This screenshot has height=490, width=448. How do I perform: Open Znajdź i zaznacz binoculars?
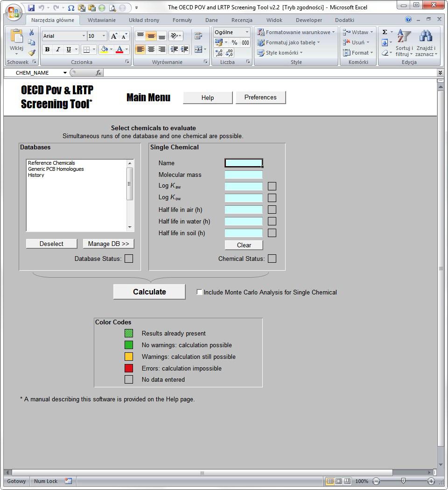(426, 43)
